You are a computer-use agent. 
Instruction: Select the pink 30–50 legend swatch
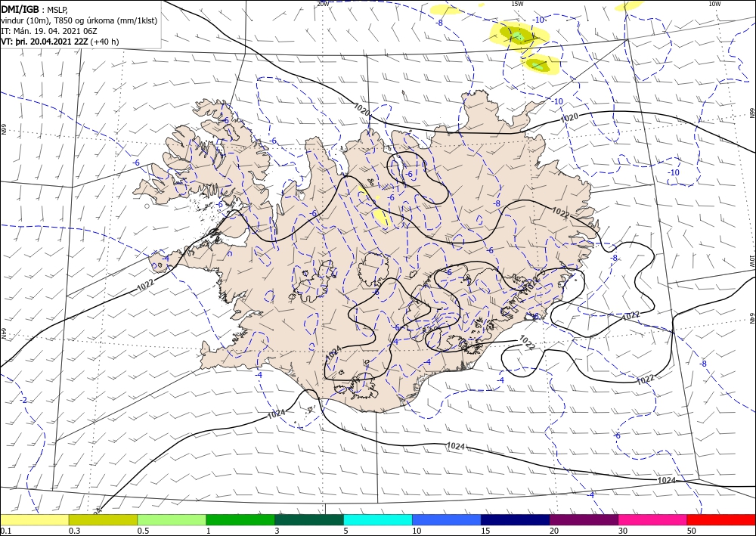tap(653, 519)
